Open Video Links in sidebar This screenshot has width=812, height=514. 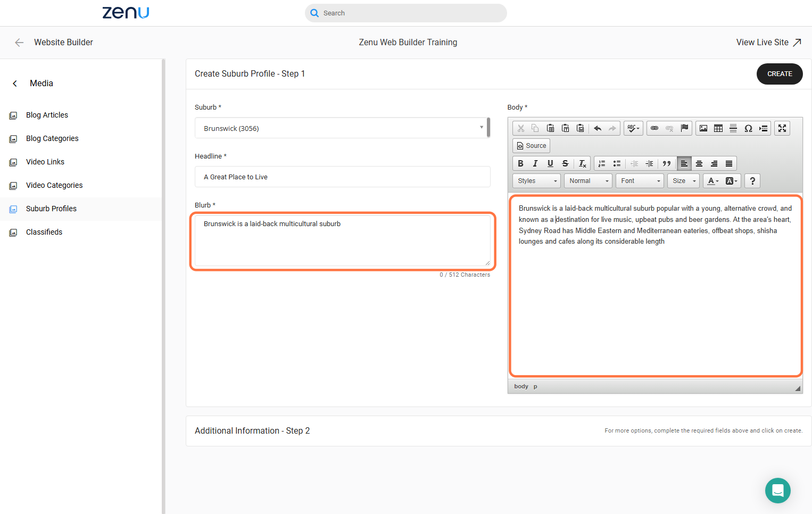(x=45, y=162)
